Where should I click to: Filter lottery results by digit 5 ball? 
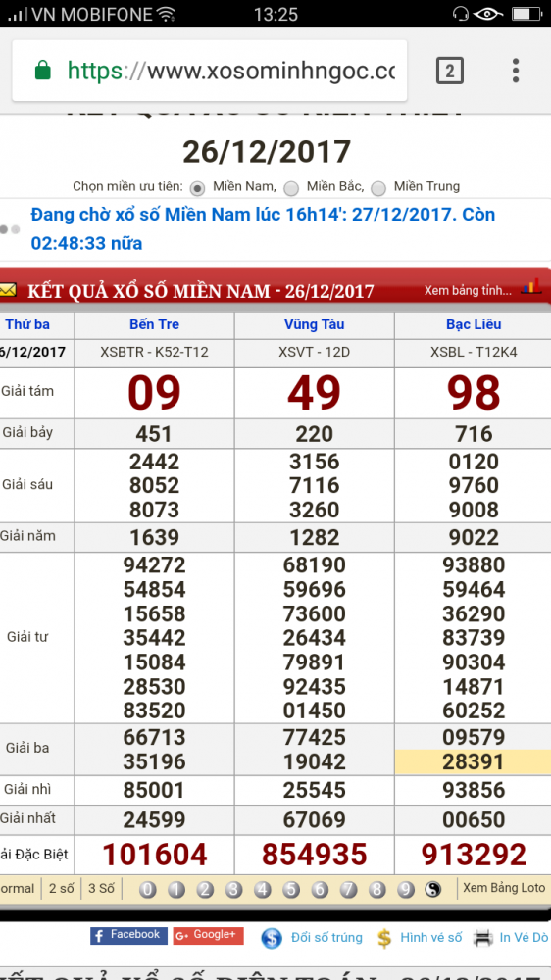[291, 889]
